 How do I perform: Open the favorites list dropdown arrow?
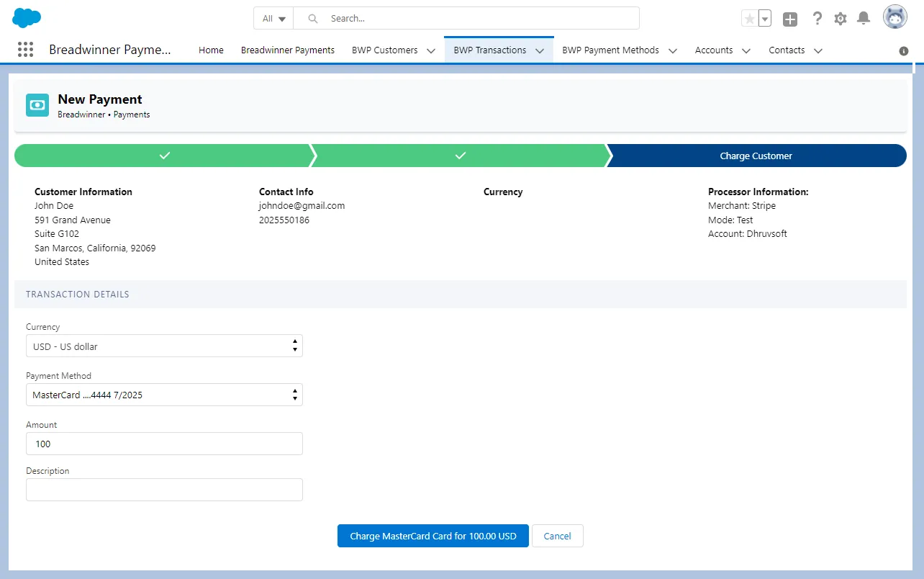[x=765, y=19]
